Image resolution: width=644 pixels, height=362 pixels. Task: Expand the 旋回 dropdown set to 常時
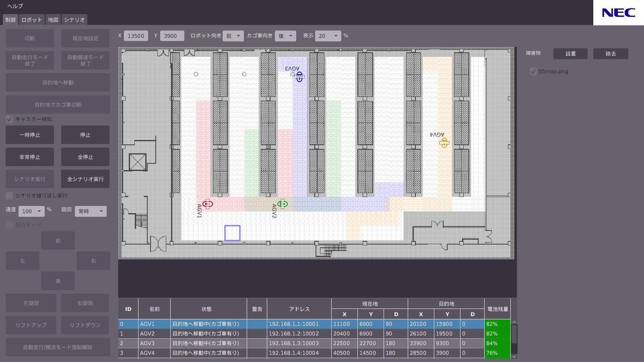pos(91,211)
